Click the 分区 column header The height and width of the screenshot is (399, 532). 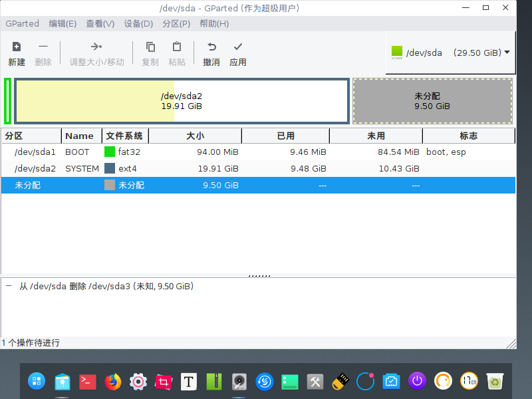coord(31,136)
